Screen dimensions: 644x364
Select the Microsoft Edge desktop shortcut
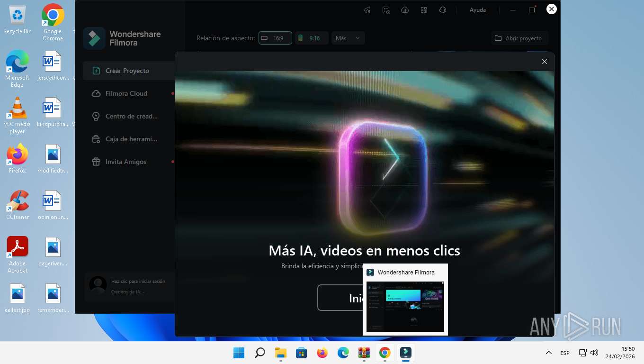click(x=18, y=69)
